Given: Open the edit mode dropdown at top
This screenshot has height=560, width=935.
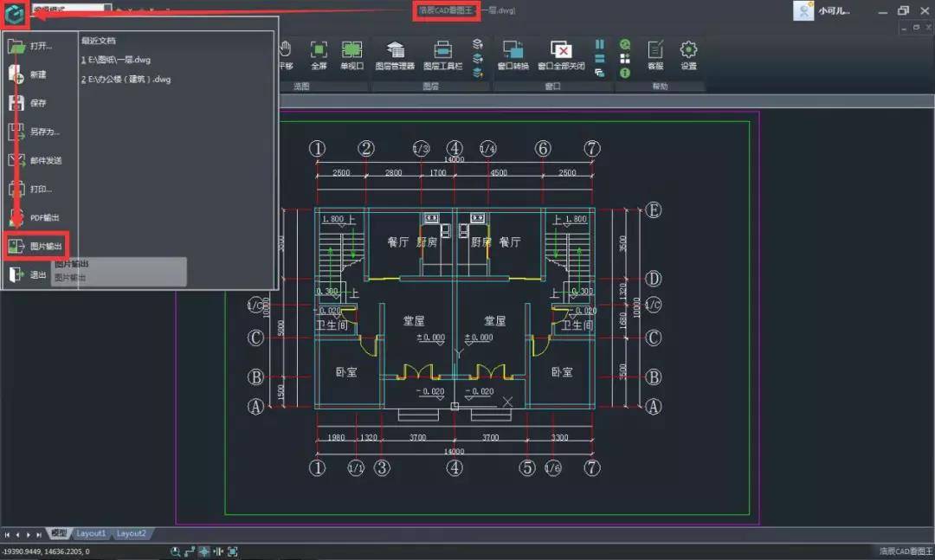Looking at the screenshot, I should tap(107, 10).
